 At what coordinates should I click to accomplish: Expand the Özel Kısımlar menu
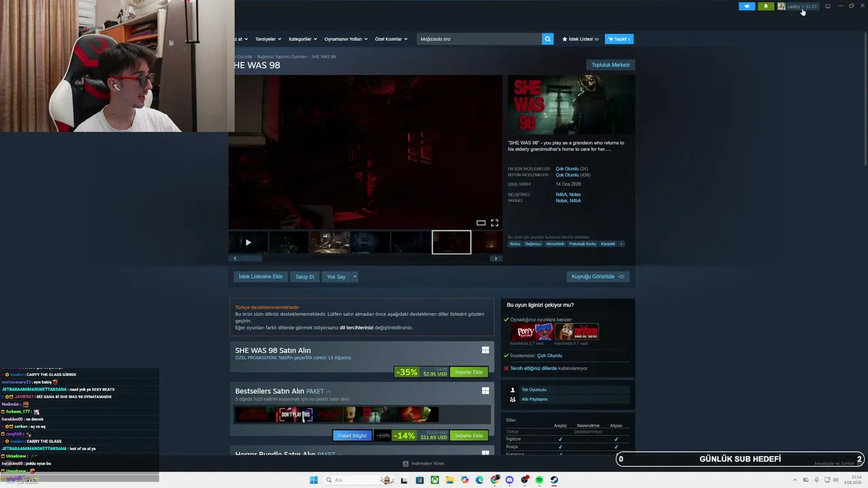pyautogui.click(x=391, y=39)
